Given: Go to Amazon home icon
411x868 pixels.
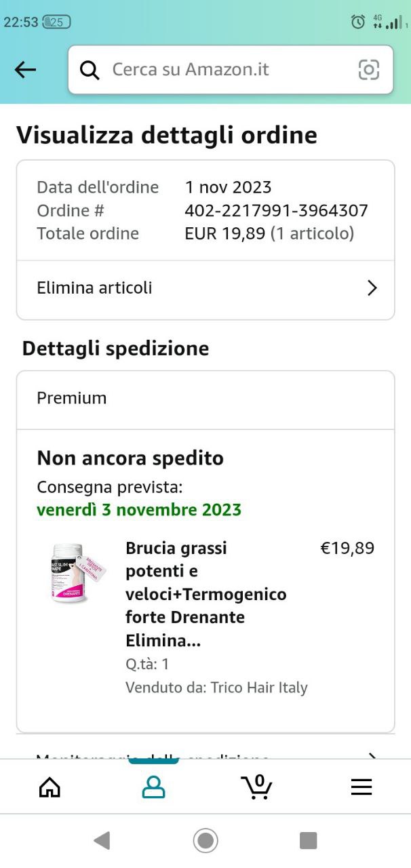Looking at the screenshot, I should tap(50, 787).
